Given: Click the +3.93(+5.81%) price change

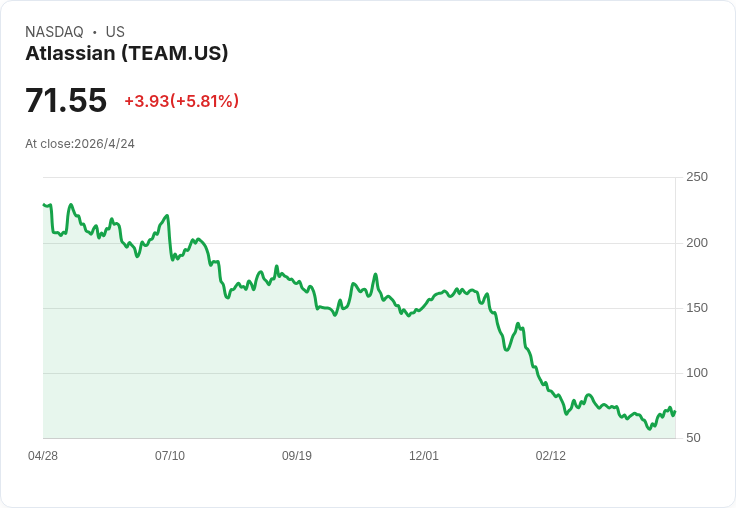Looking at the screenshot, I should (x=181, y=101).
